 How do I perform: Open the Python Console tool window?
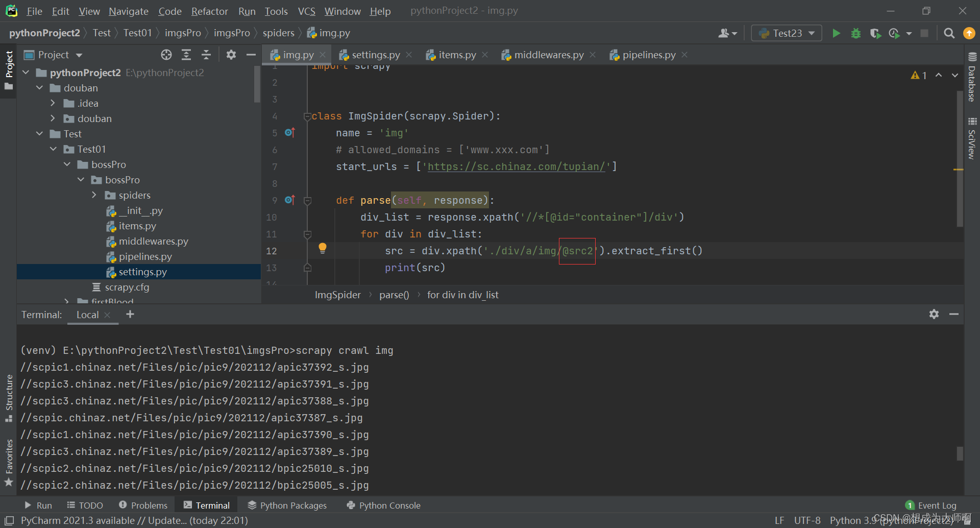(x=384, y=505)
